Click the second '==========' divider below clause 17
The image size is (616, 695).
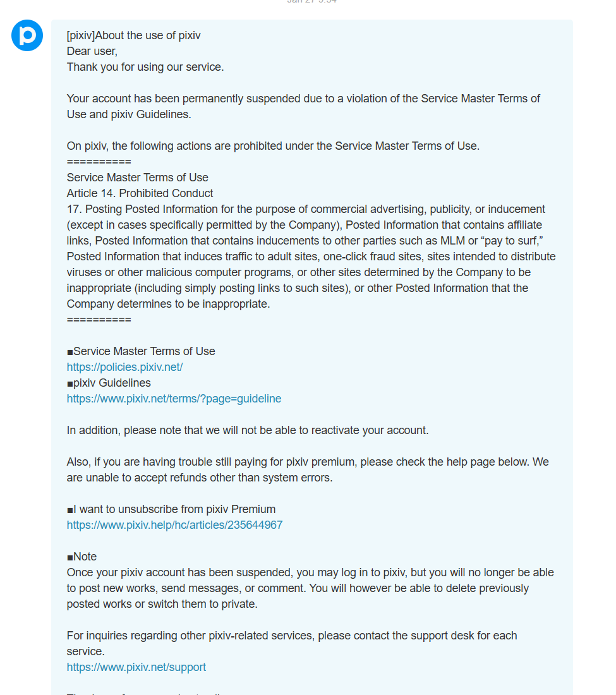point(99,320)
